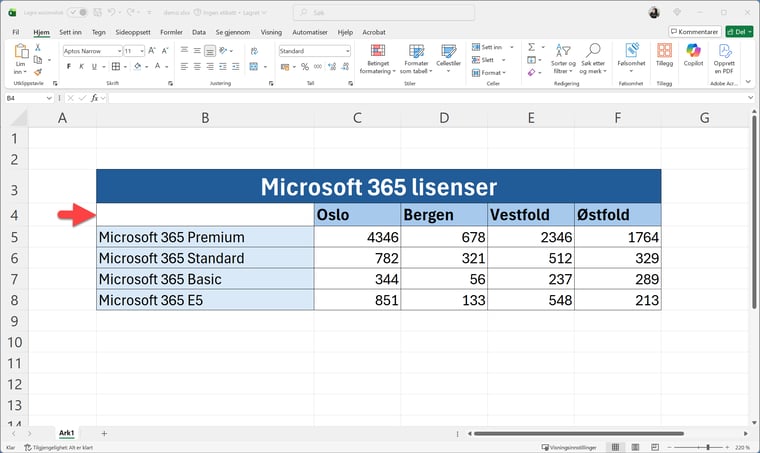Launch Copilot from ribbon

[x=693, y=55]
